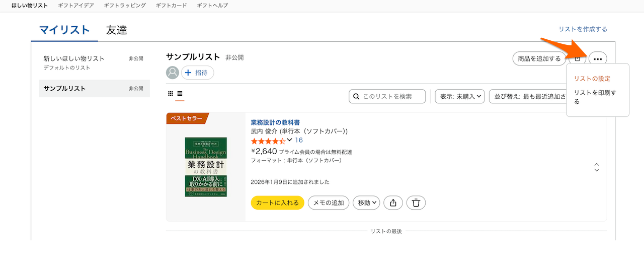This screenshot has width=644, height=261.
Task: Click the item reorder arrows handle
Action: pyautogui.click(x=597, y=167)
